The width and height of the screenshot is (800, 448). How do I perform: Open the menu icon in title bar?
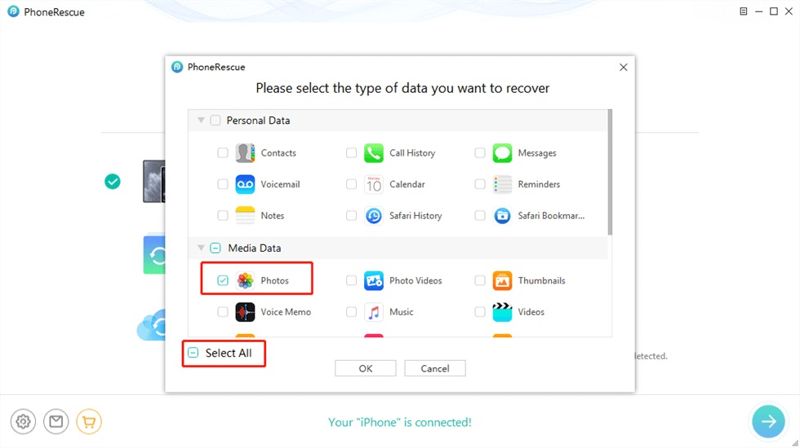[743, 11]
